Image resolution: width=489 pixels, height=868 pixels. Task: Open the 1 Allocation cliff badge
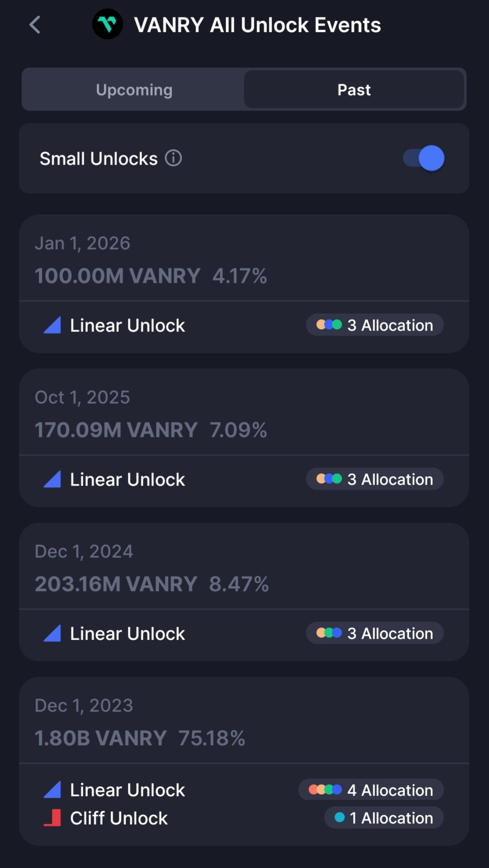(x=383, y=818)
